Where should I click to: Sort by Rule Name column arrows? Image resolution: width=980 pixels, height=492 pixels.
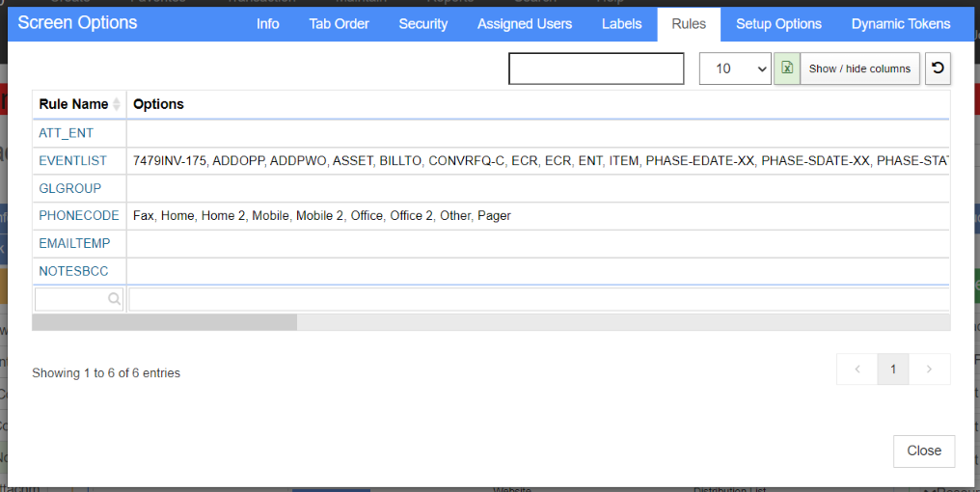coord(117,104)
